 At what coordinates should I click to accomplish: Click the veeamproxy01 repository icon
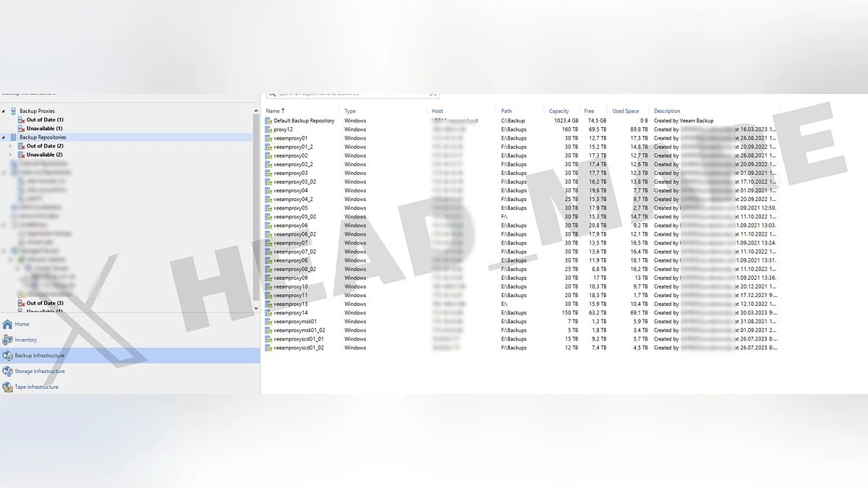(268, 138)
